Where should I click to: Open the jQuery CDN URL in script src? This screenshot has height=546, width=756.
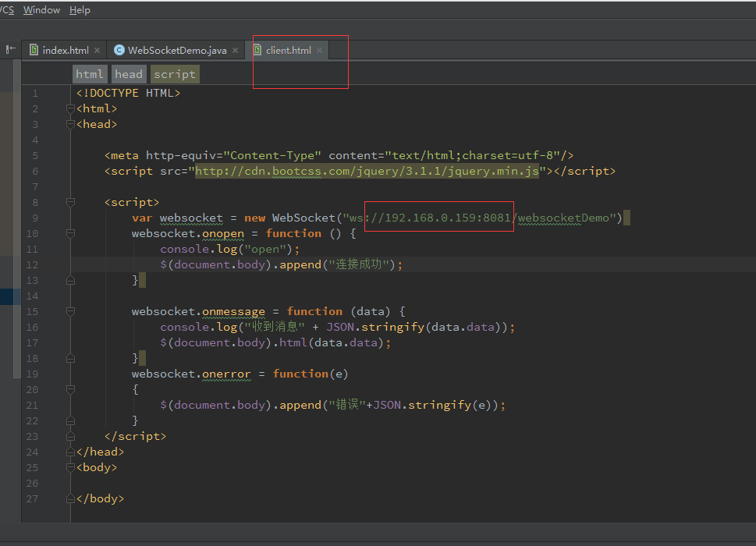coord(367,171)
